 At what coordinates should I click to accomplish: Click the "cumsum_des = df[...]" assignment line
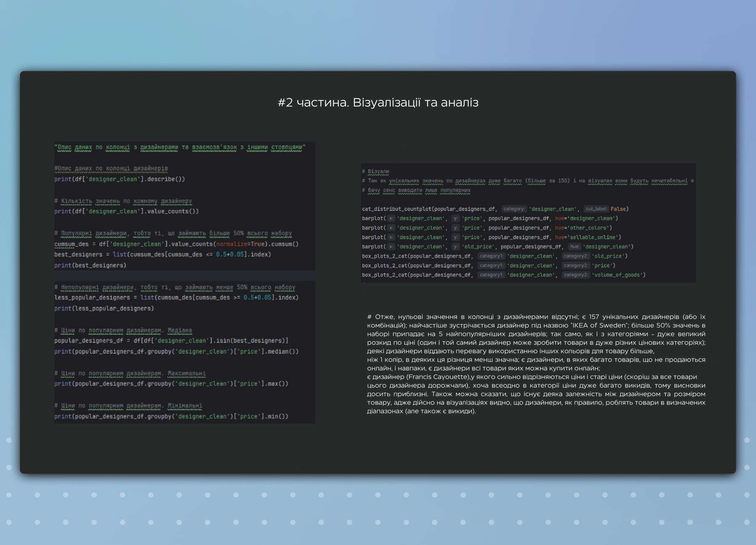176,244
